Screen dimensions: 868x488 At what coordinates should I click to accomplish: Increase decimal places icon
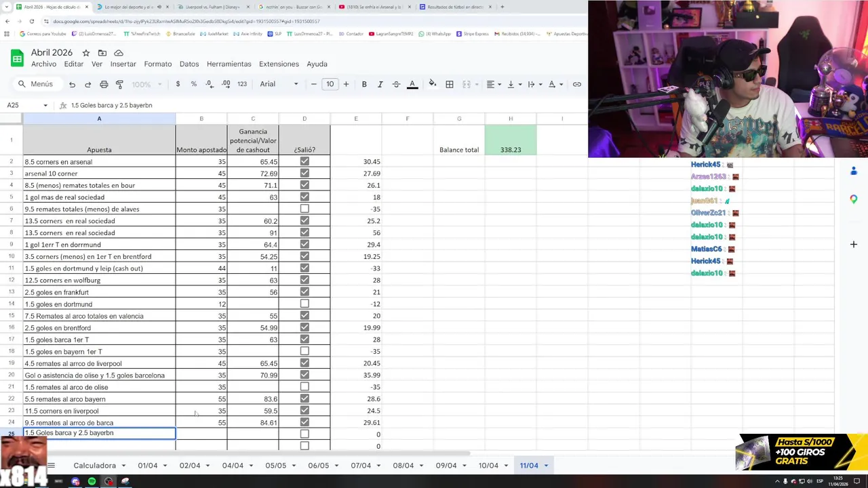(226, 84)
